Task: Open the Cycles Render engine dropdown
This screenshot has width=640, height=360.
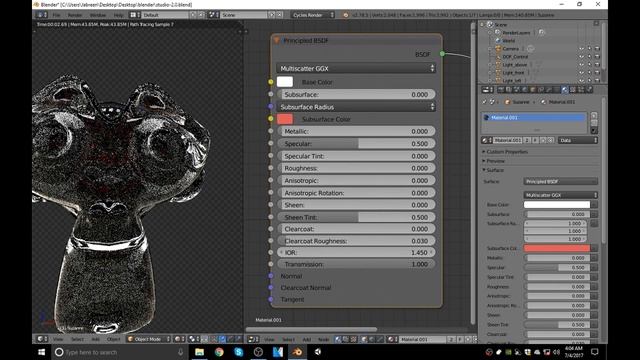Action: point(313,15)
